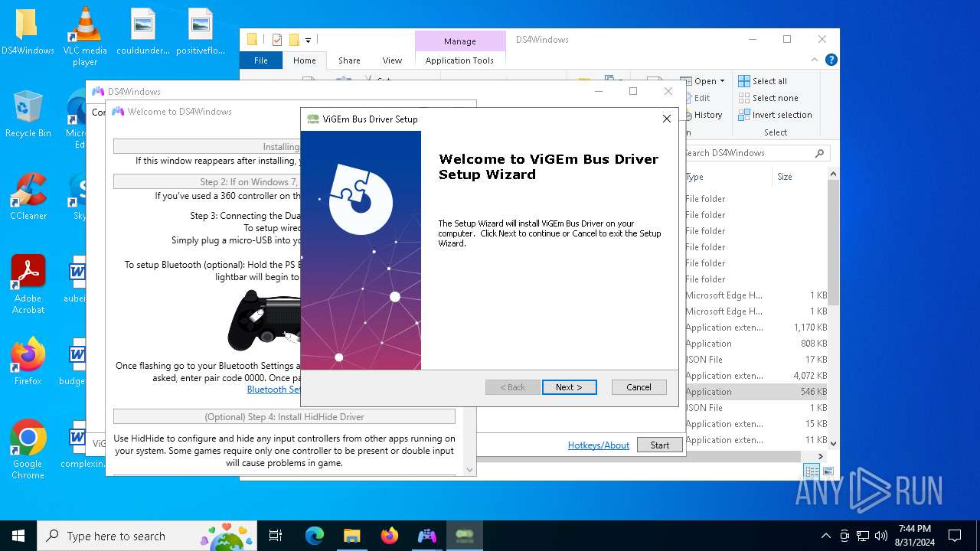Click the Explorer help question icon

point(831,60)
